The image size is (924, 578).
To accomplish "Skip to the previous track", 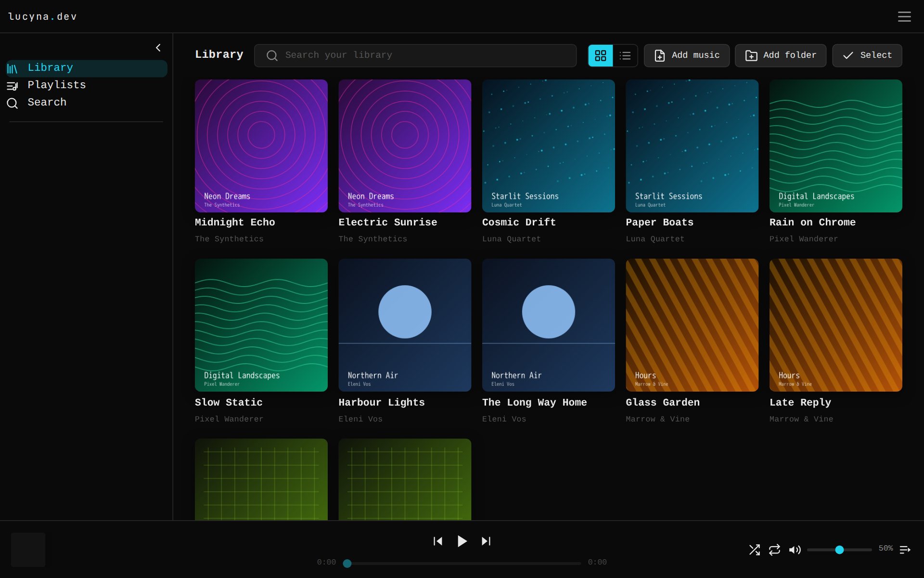I will 437,541.
